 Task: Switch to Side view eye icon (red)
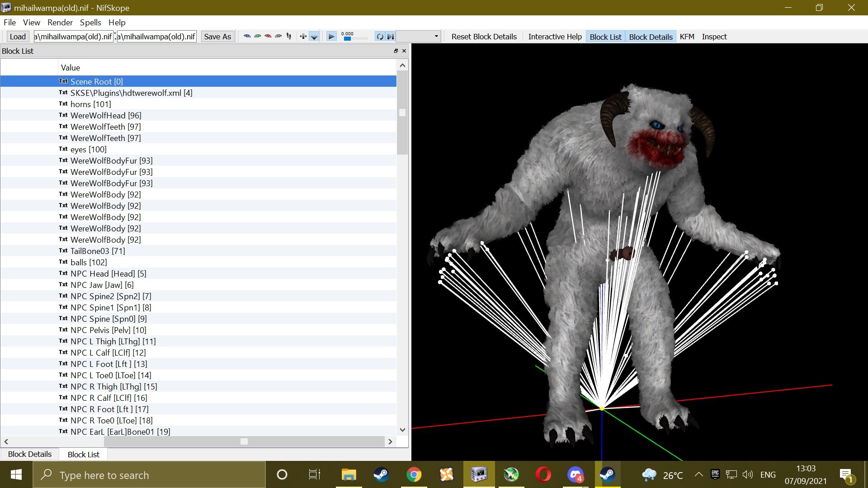tap(268, 37)
